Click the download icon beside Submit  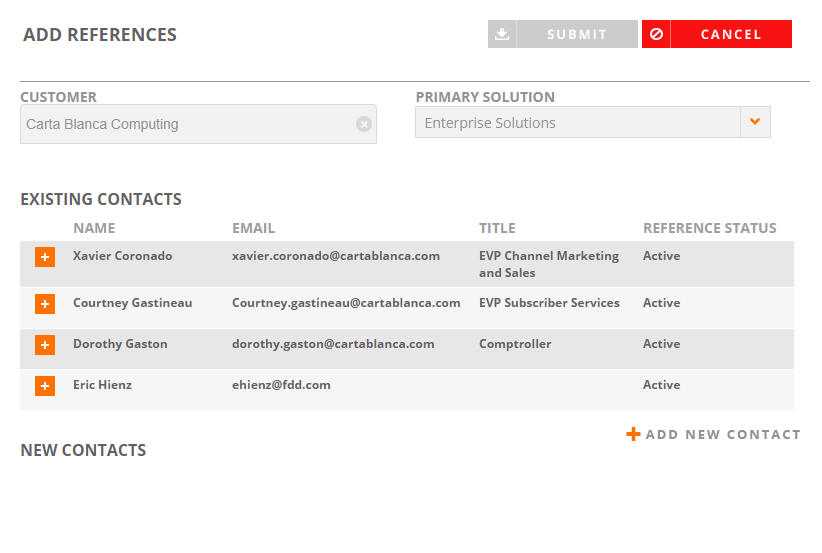coord(502,34)
